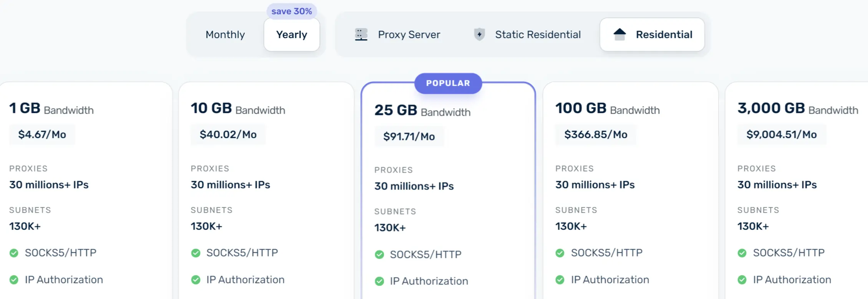This screenshot has height=299, width=868.
Task: Select the Residential tab
Action: pyautogui.click(x=652, y=35)
